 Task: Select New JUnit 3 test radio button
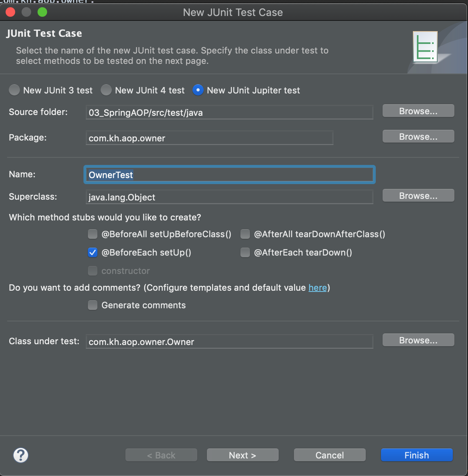click(14, 90)
